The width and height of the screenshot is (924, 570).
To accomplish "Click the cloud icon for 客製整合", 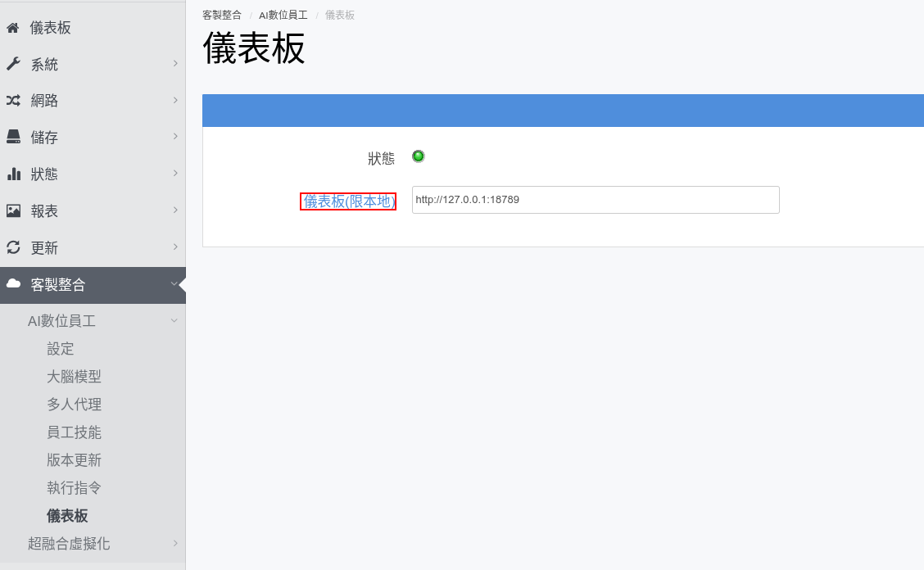I will pos(13,283).
